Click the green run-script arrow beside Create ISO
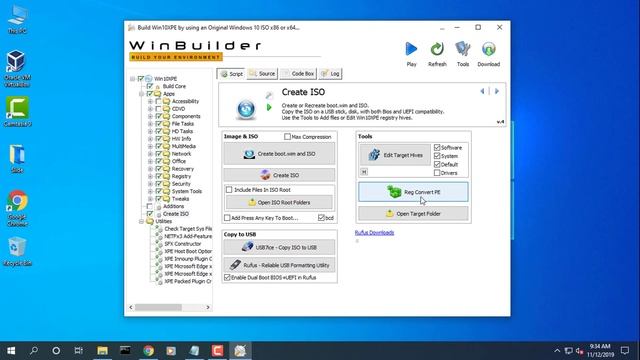The height and width of the screenshot is (360, 640). (x=269, y=107)
